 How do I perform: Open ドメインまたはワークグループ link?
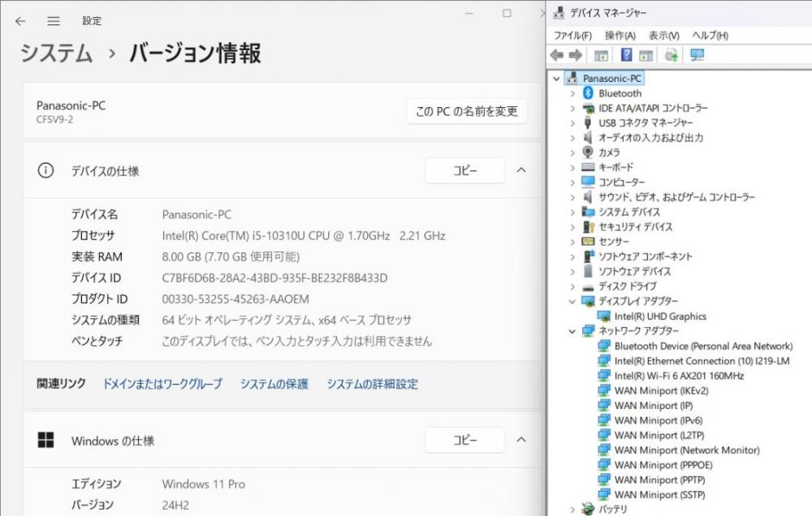tap(162, 384)
